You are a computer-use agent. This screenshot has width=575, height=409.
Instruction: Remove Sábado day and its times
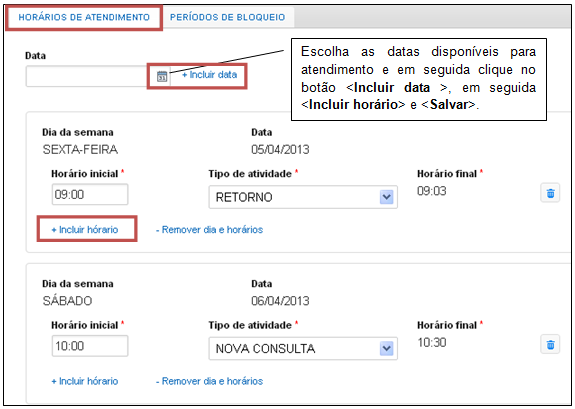tap(209, 381)
